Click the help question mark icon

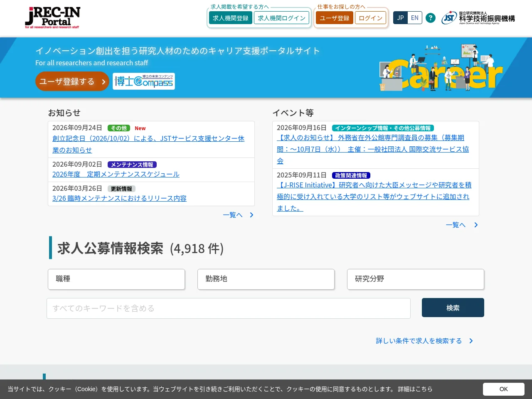point(431,18)
